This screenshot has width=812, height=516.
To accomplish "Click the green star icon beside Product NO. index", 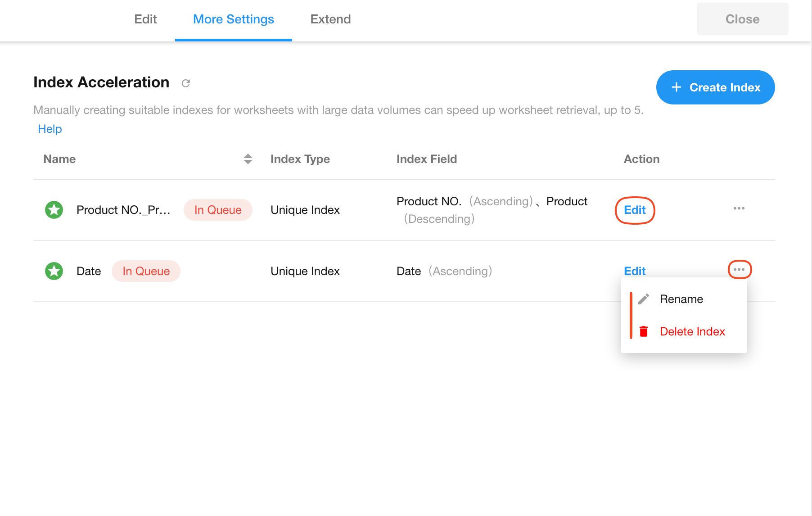I will pyautogui.click(x=54, y=210).
